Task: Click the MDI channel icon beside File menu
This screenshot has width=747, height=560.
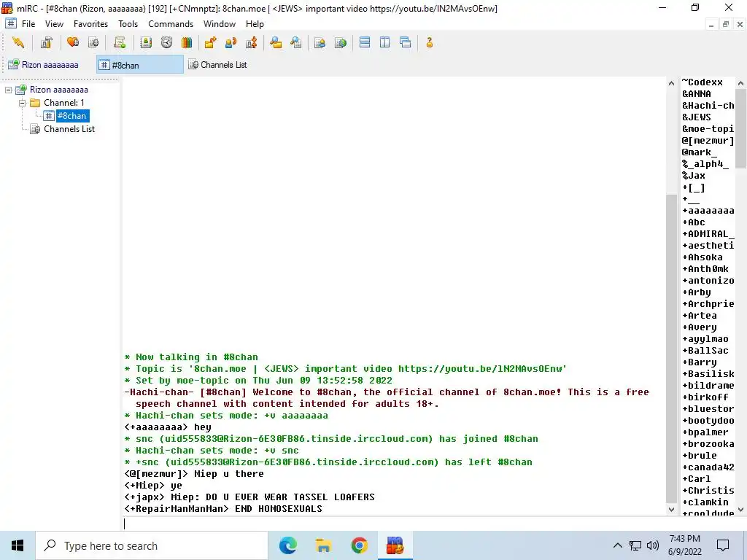Action: [x=10, y=24]
